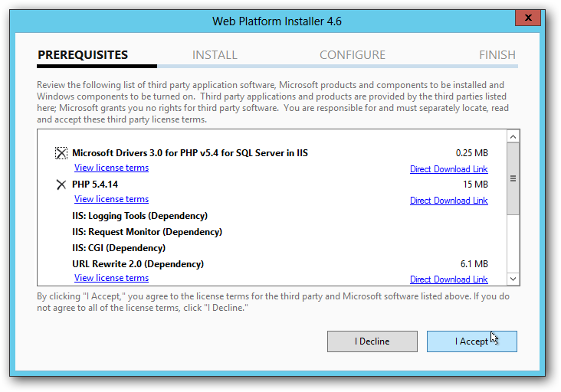Click the list's vertical scrollbar thumb
Image resolution: width=561 pixels, height=392 pixels.
coord(513,178)
